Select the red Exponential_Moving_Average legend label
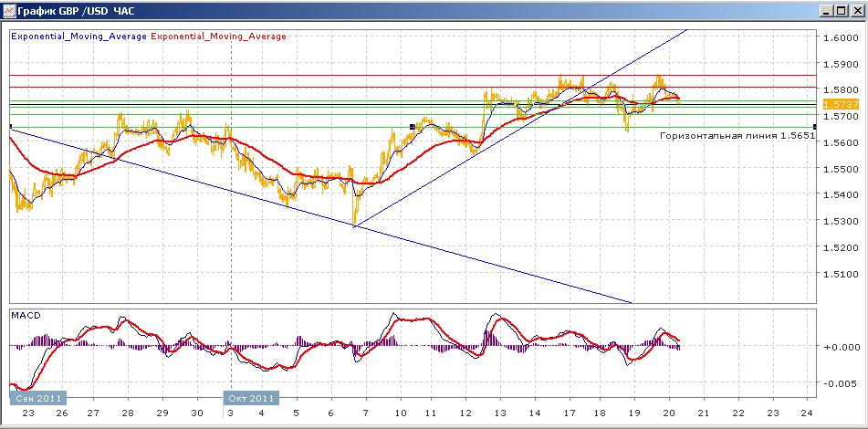Viewport: 868px width, 429px height. (218, 37)
